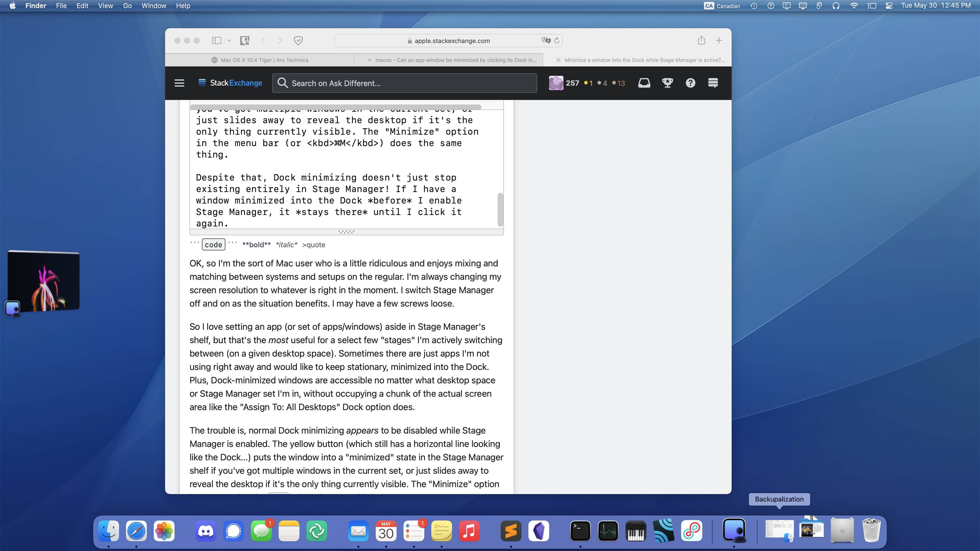
Task: Click the **bold** formatting hint
Action: point(256,244)
